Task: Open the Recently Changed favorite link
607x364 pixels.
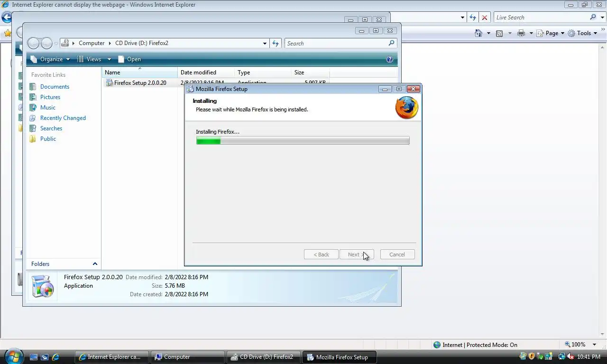Action: [63, 118]
